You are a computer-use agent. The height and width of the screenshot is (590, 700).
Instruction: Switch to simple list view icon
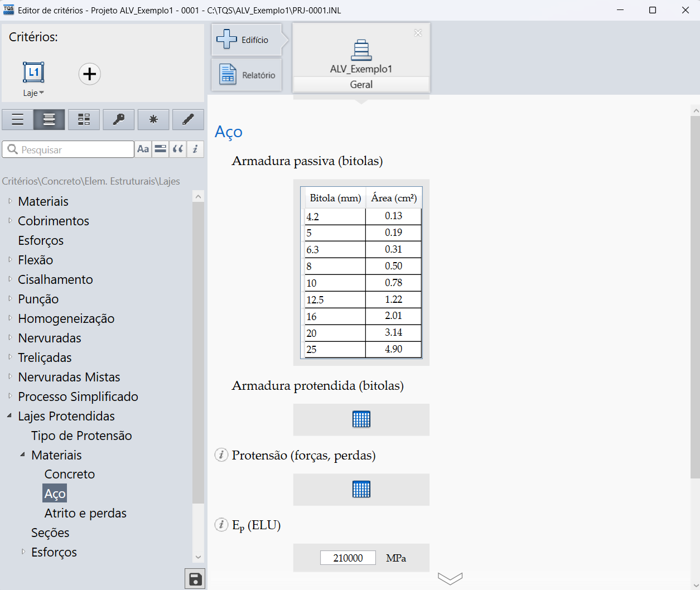(18, 119)
